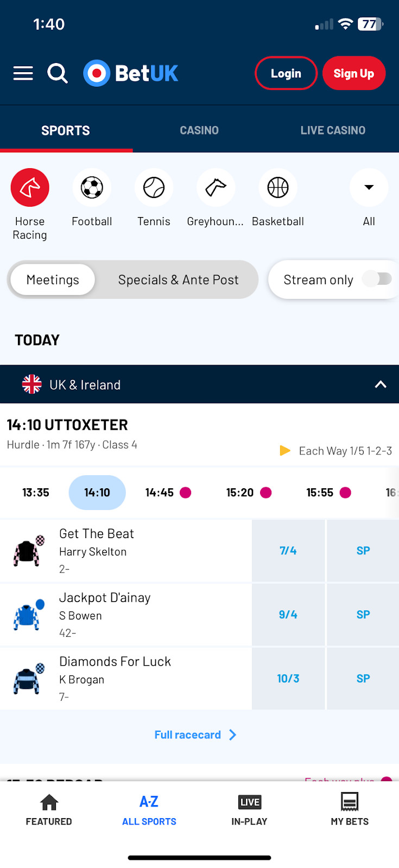The width and height of the screenshot is (399, 868).
Task: Switch to Meetings view
Action: pyautogui.click(x=53, y=280)
